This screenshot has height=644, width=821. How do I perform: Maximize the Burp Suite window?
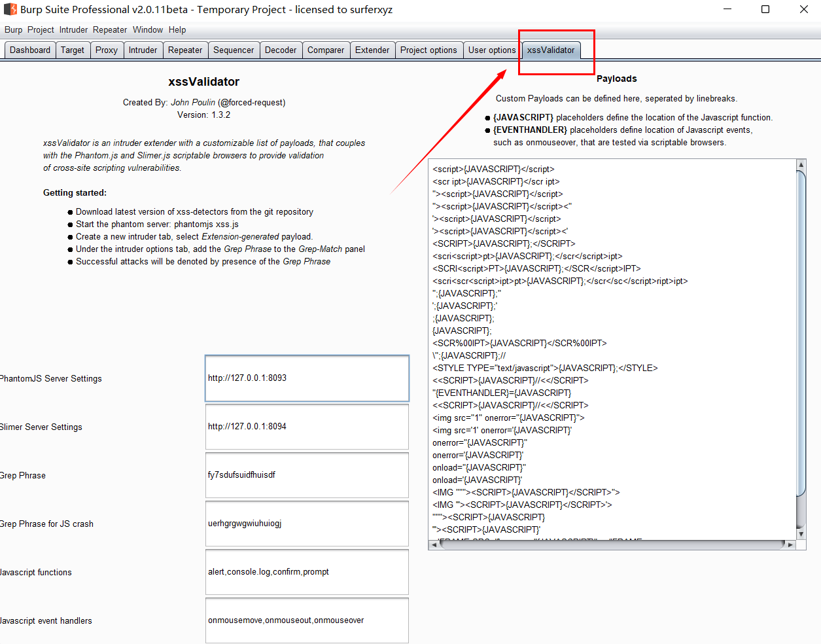point(765,9)
